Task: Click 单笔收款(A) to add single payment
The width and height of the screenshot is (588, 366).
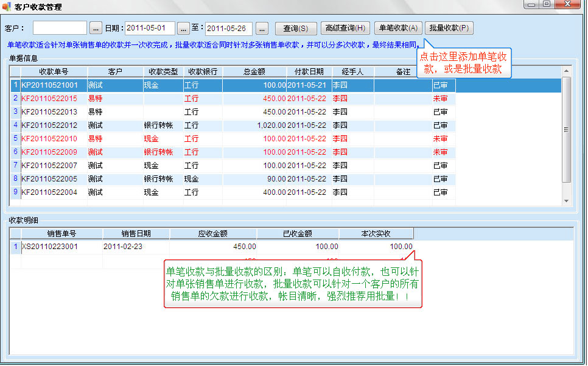Action: pyautogui.click(x=398, y=28)
